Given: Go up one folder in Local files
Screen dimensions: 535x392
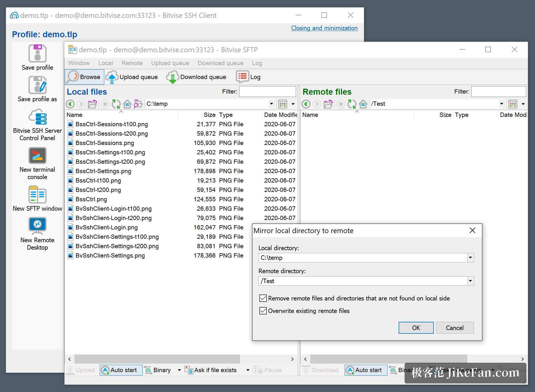Looking at the screenshot, I should click(x=92, y=104).
